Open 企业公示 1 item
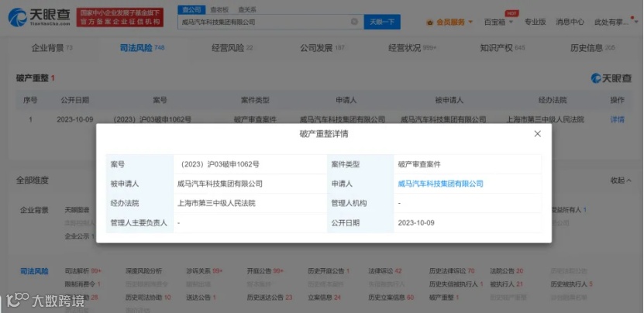 point(80,236)
